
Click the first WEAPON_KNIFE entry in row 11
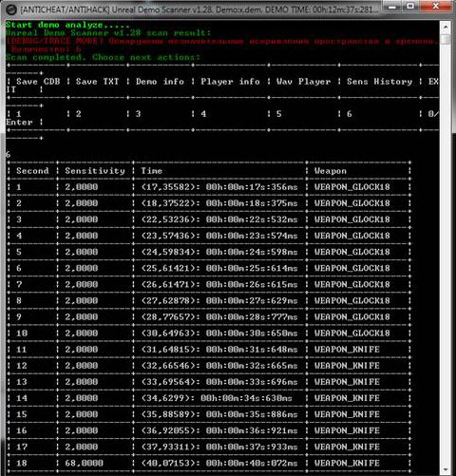coord(347,350)
